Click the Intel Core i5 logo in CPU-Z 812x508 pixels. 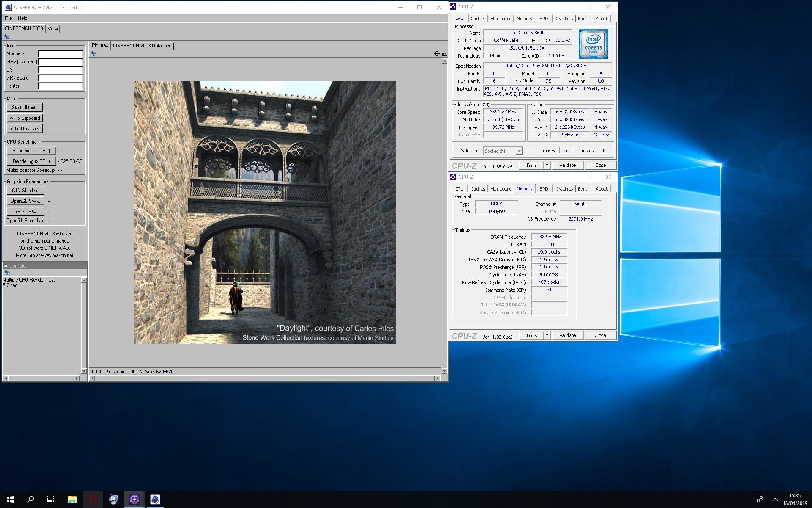pyautogui.click(x=593, y=44)
